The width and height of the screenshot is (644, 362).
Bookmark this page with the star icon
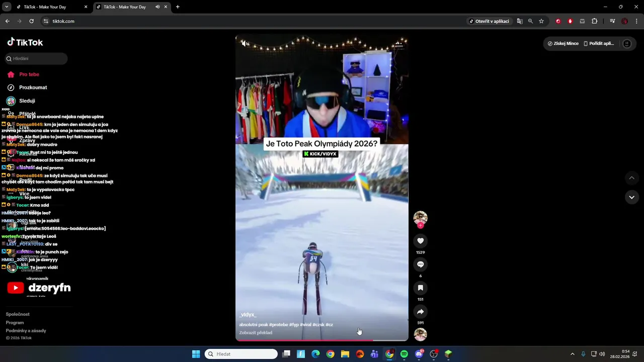point(541,21)
